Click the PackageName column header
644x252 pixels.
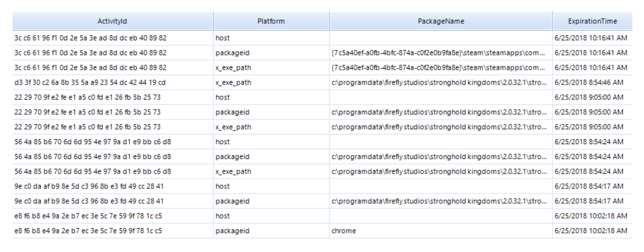tap(440, 22)
